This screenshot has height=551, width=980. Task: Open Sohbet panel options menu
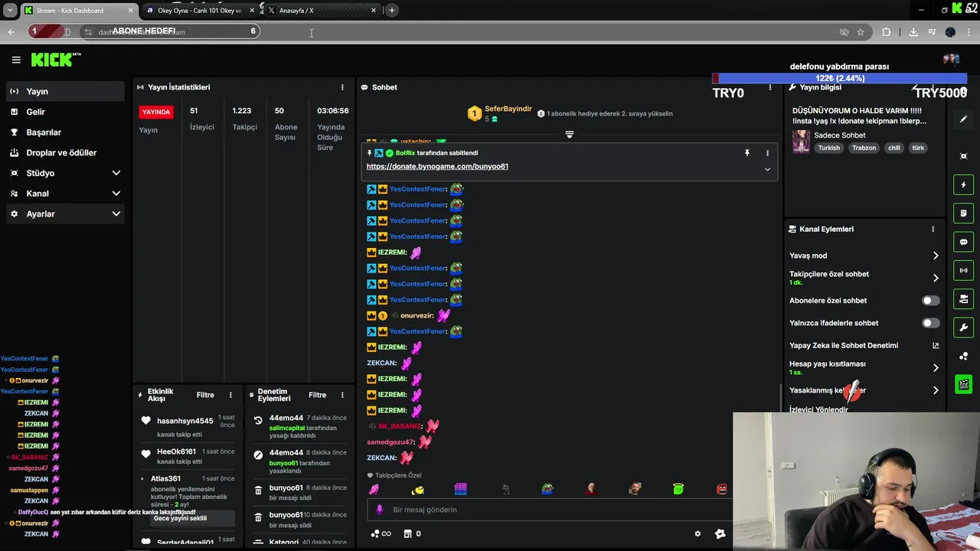coord(769,87)
